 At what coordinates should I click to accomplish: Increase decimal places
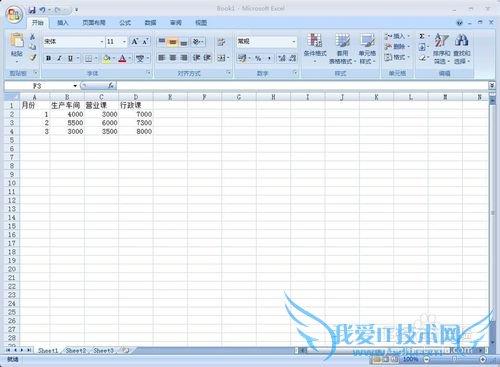(x=282, y=58)
